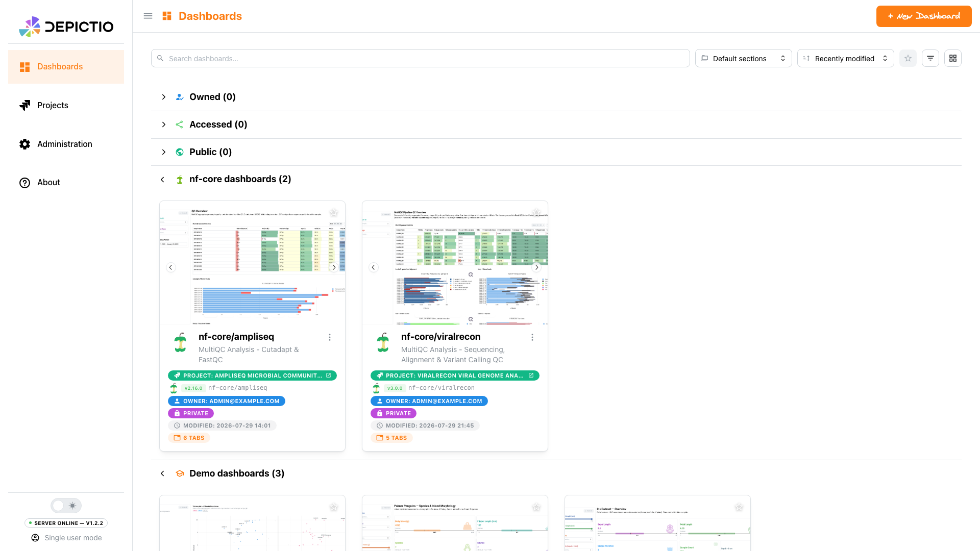The width and height of the screenshot is (980, 551).
Task: Show previous ampliseq preview image
Action: tap(171, 267)
